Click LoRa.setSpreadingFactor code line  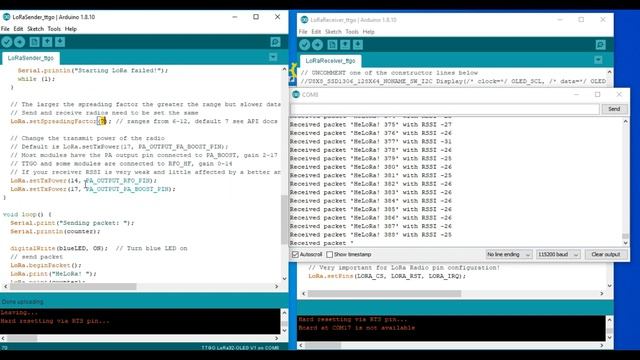(144, 121)
